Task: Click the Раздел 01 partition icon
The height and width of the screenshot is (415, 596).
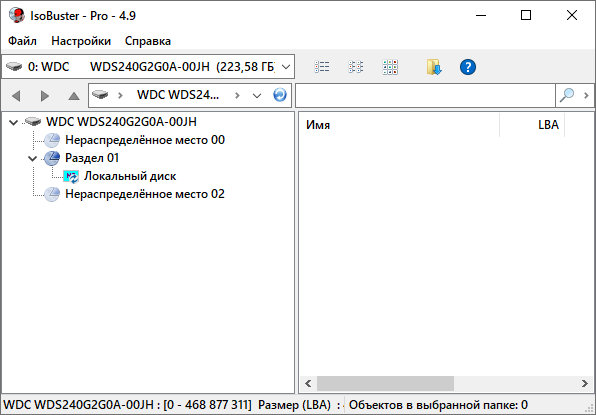Action: pyautogui.click(x=52, y=158)
